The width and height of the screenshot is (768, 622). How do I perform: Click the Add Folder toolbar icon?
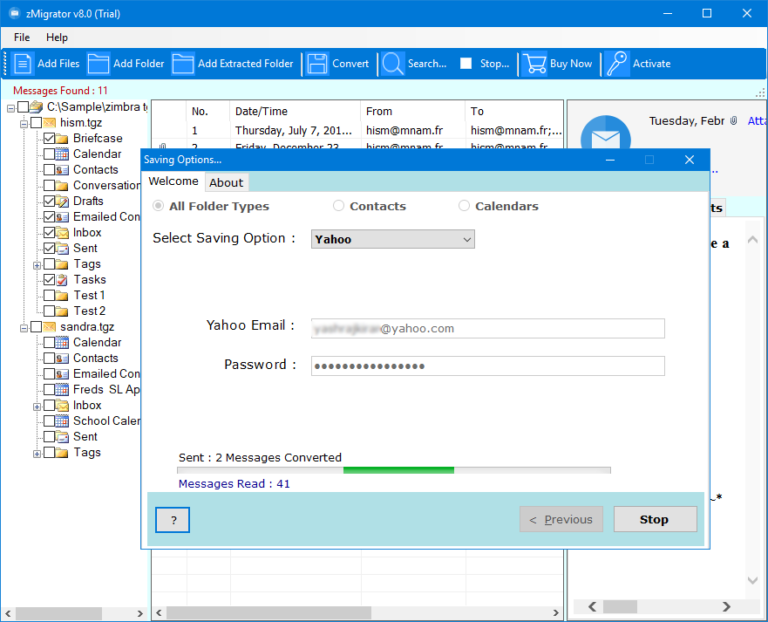98,64
